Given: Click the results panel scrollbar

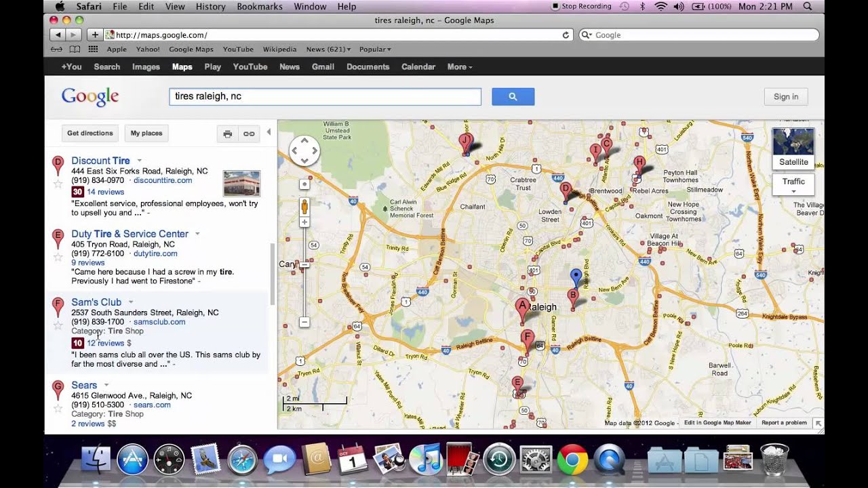Looking at the screenshot, I should [x=273, y=274].
